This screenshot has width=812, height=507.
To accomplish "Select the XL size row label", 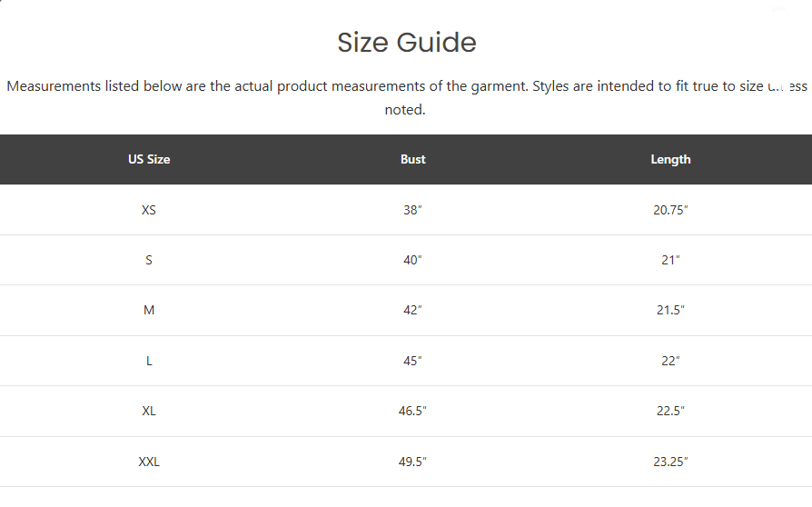I will 149,412.
